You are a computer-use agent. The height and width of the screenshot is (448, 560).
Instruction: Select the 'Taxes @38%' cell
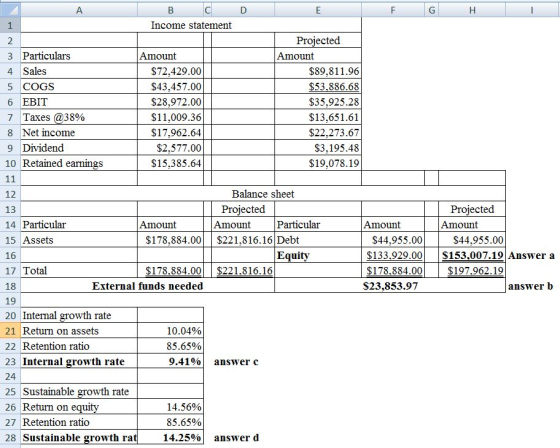pos(79,117)
